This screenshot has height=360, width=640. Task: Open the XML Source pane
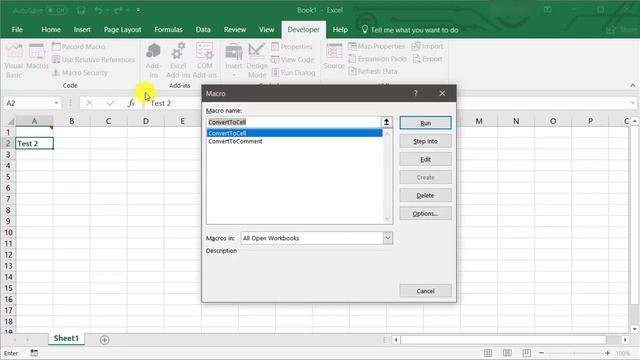[334, 56]
